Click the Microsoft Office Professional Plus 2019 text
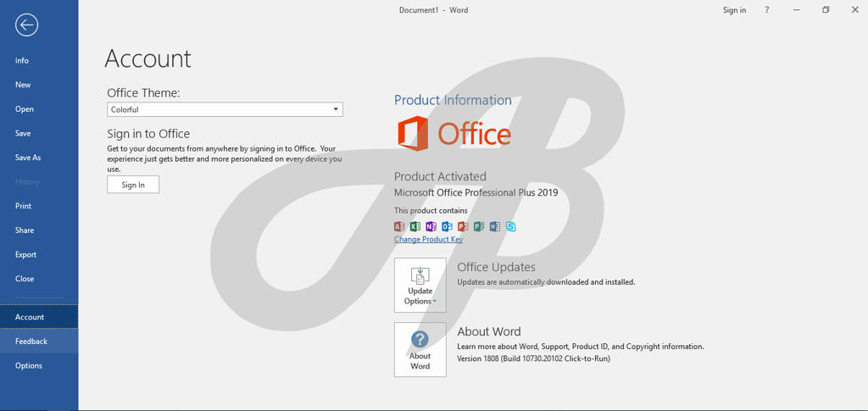 (476, 192)
